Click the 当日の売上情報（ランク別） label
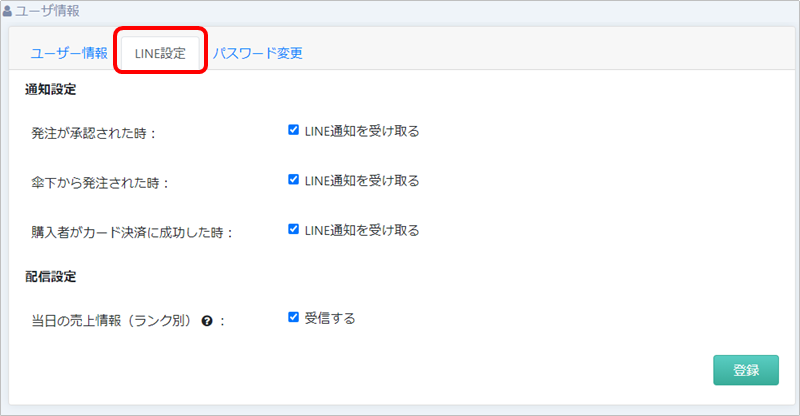Image resolution: width=800 pixels, height=416 pixels. coord(112,322)
